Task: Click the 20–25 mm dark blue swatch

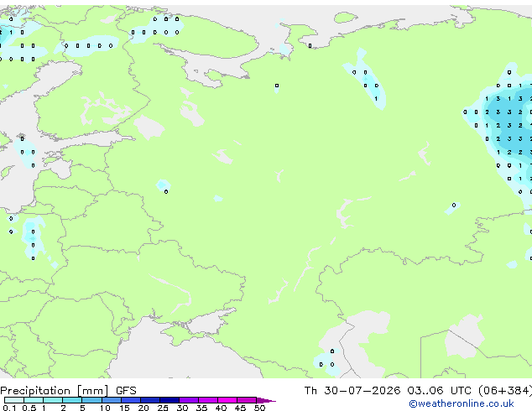Action: tap(150, 400)
